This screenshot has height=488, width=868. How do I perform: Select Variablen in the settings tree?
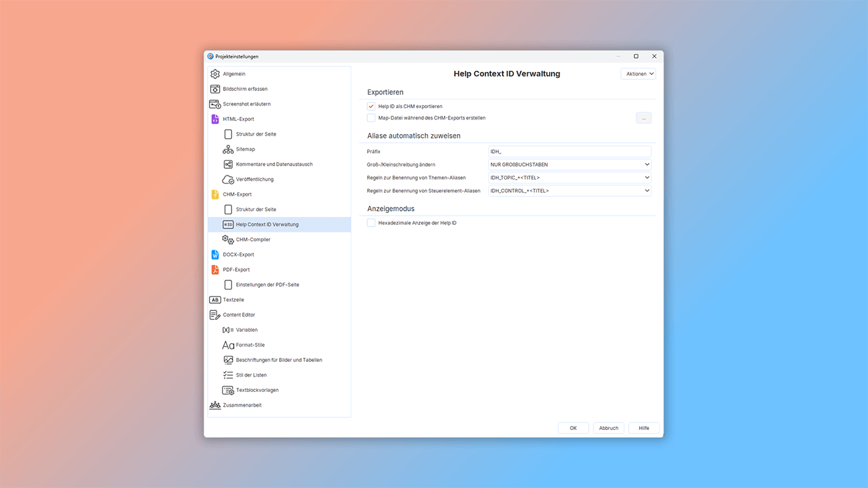246,330
